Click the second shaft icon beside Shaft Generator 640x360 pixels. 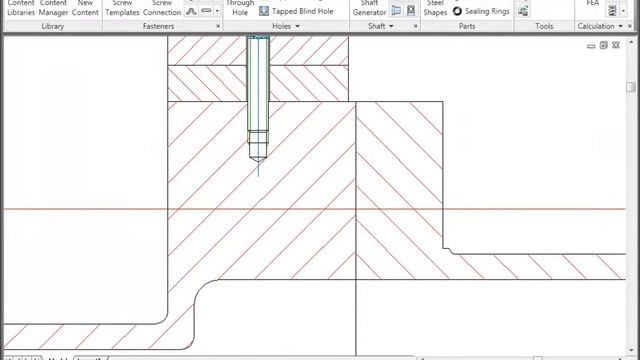point(411,11)
